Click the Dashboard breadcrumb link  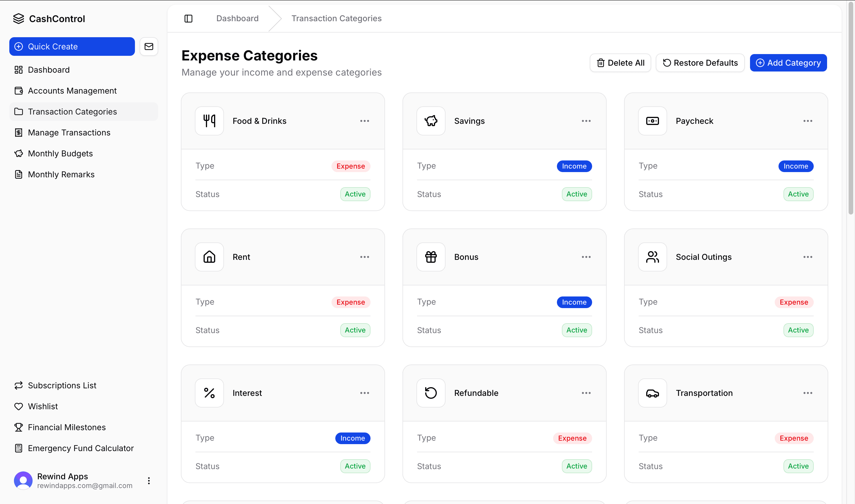[x=237, y=18]
